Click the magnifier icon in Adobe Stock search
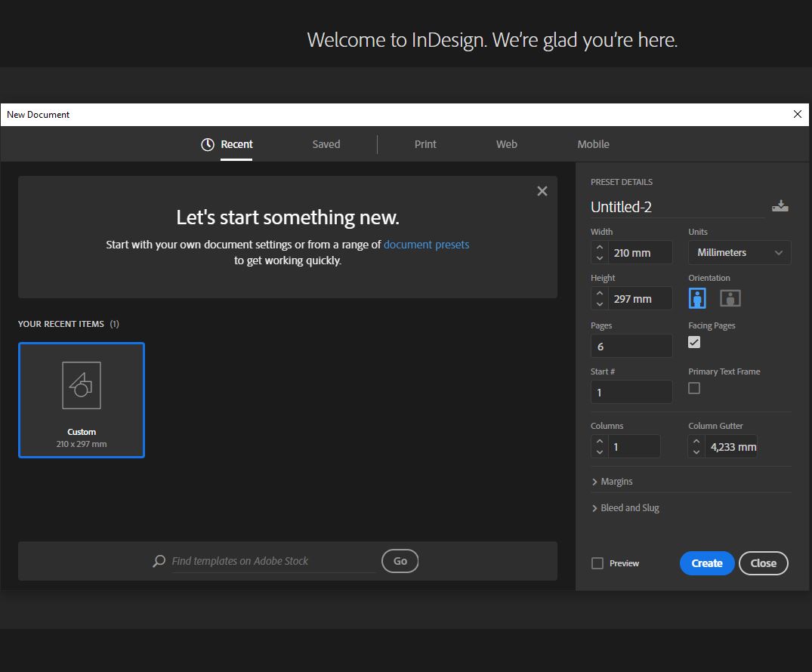The height and width of the screenshot is (672, 812). coord(159,561)
